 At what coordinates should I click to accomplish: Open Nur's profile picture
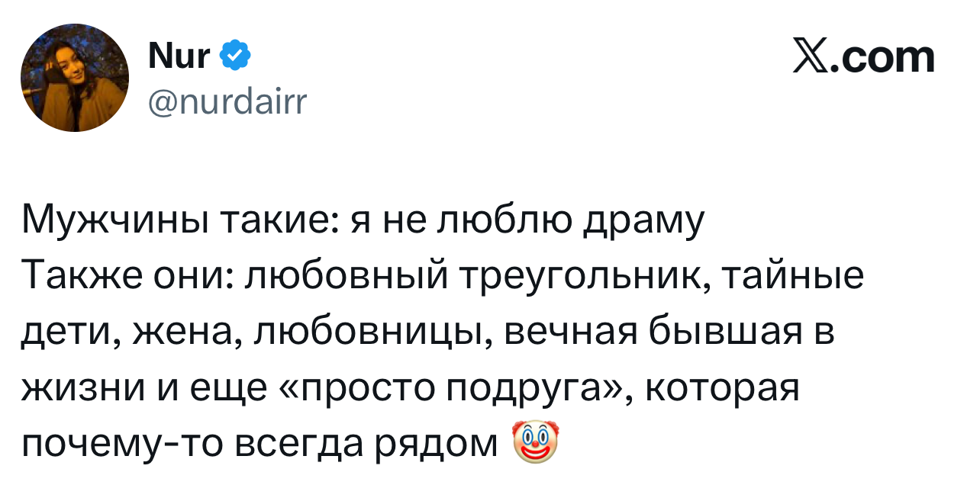[x=75, y=78]
